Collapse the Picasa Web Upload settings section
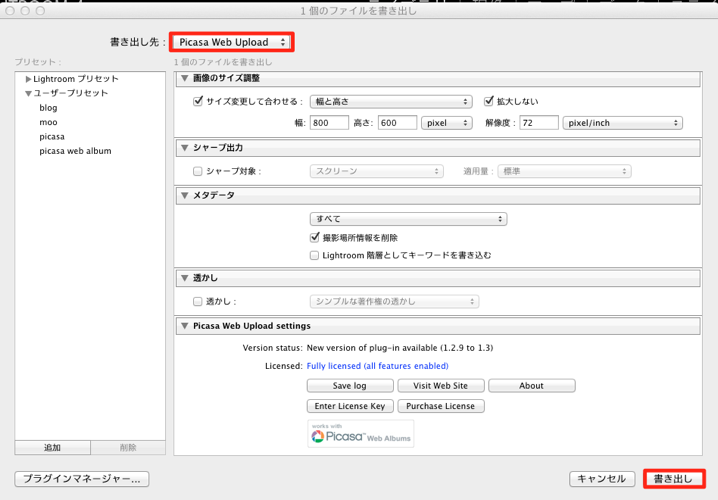The width and height of the screenshot is (718, 500). 185,326
